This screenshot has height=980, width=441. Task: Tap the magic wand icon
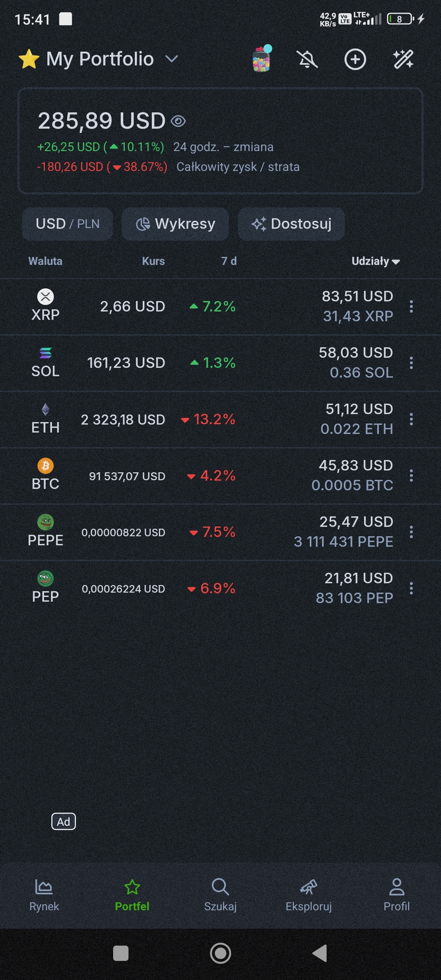[x=403, y=59]
